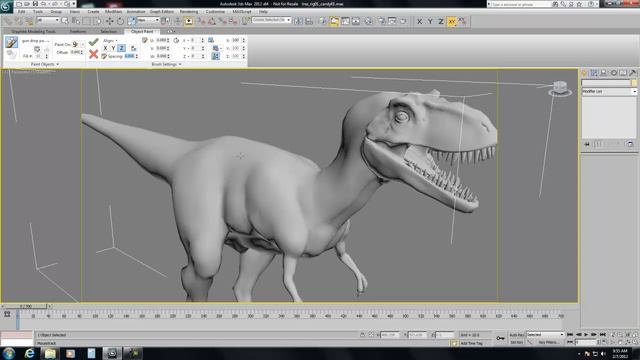Open the Display command panel tab
Image resolution: width=640 pixels, height=360 pixels.
pyautogui.click(x=623, y=73)
